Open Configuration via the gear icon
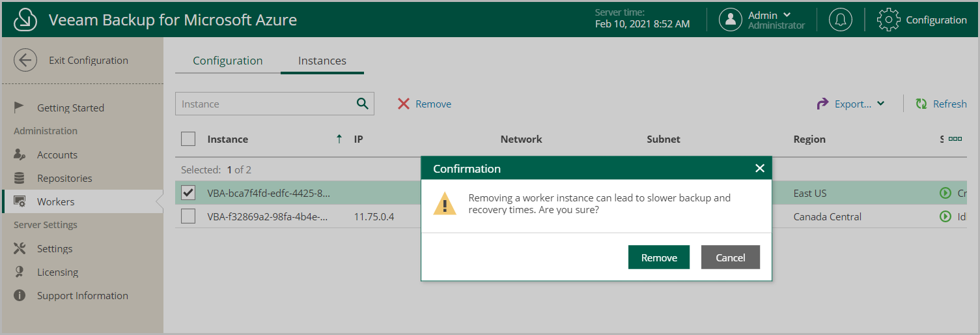Screen dimensions: 980x335 [888, 20]
